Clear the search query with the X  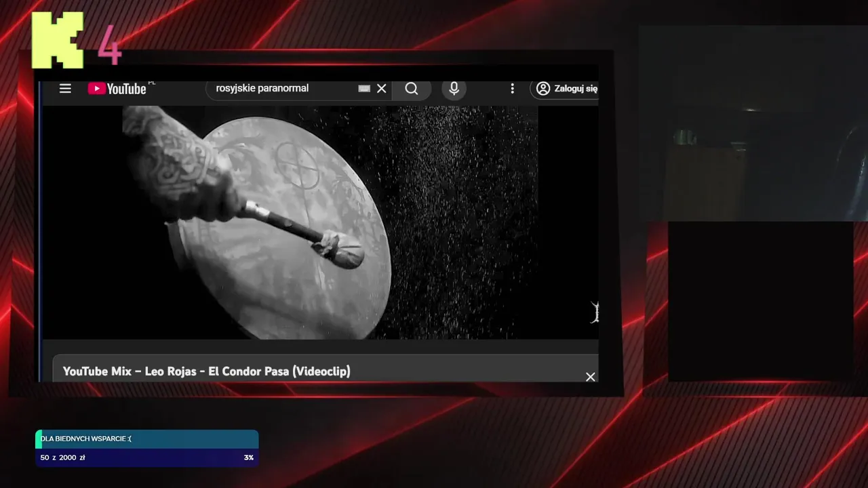382,88
